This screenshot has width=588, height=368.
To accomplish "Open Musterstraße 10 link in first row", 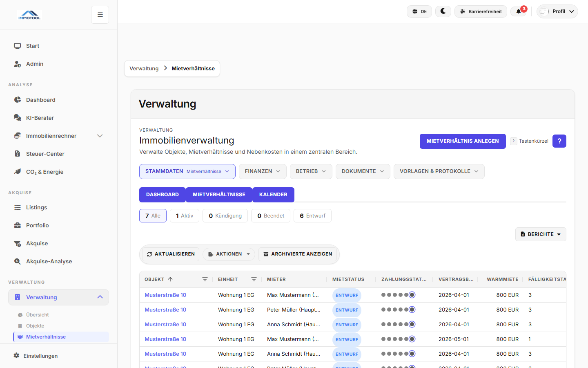I will 165,295.
